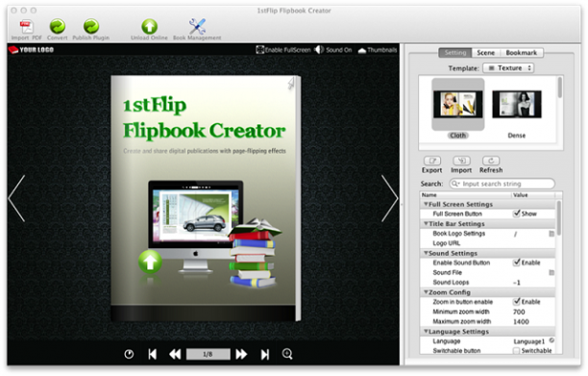Click the Enable FullScreen icon in viewer
Viewport: 588px width, 376px height.
pyautogui.click(x=259, y=50)
